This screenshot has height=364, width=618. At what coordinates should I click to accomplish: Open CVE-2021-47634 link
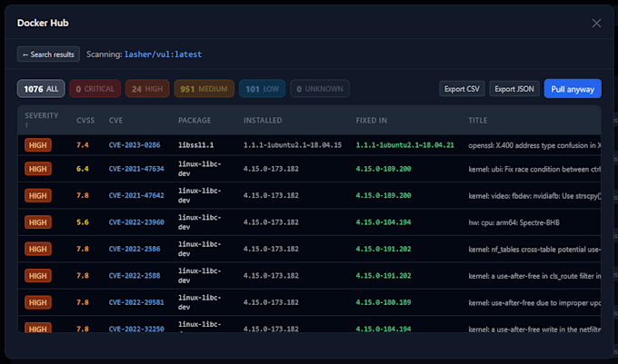(x=136, y=169)
